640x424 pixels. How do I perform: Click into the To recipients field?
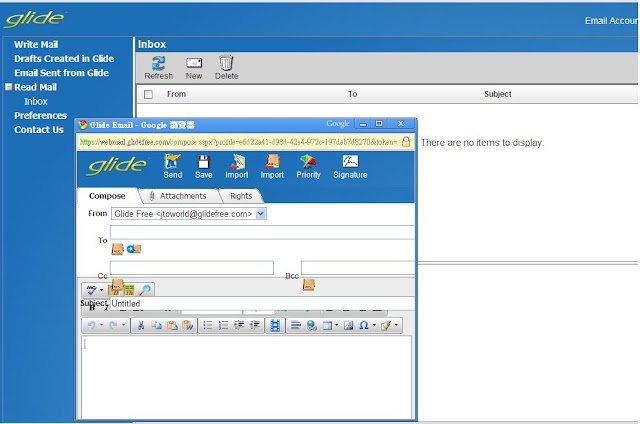coord(262,232)
